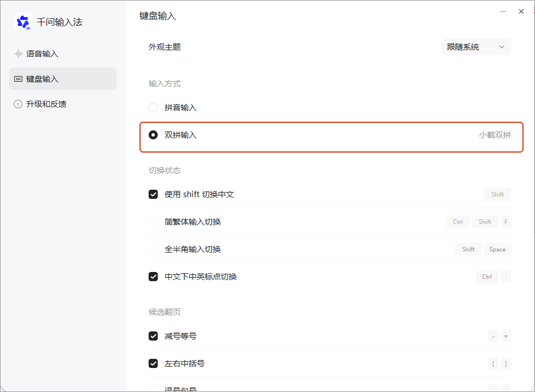Uncheck 中文下中英标点切换 checkbox
The width and height of the screenshot is (535, 392).
coord(153,277)
